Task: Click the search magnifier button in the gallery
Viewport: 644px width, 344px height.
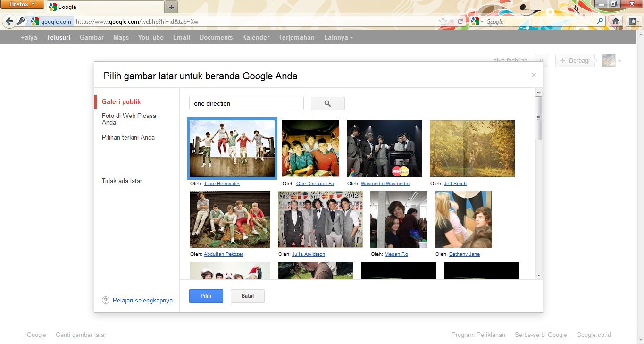Action: pyautogui.click(x=328, y=103)
